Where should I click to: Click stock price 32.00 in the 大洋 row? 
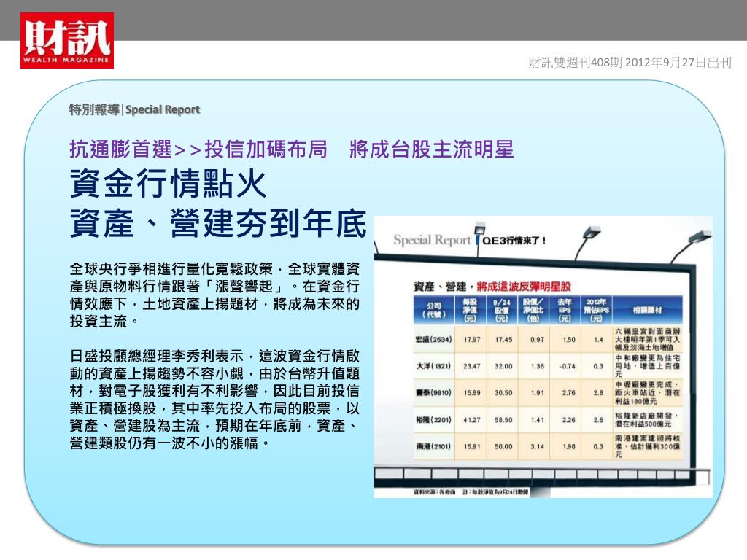pos(503,366)
